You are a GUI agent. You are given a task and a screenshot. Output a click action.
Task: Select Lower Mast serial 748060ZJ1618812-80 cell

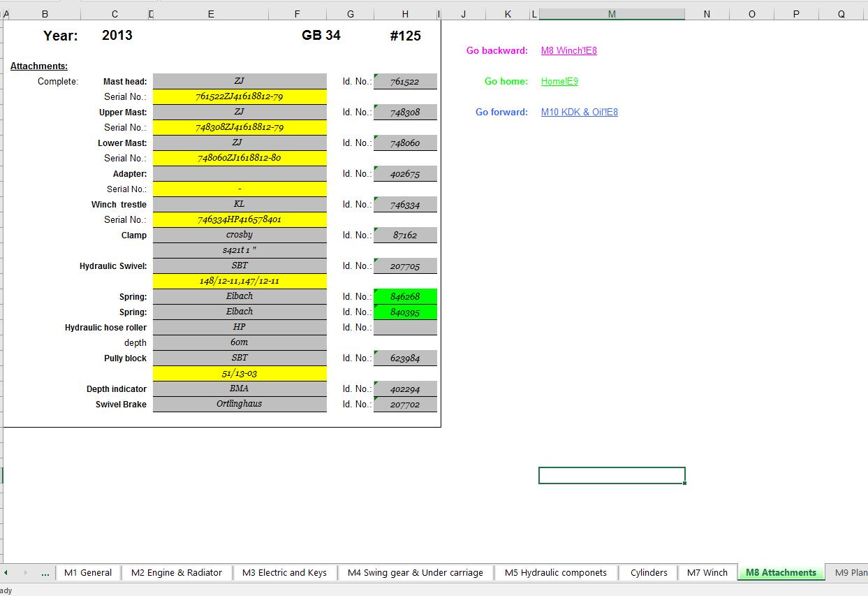(240, 158)
